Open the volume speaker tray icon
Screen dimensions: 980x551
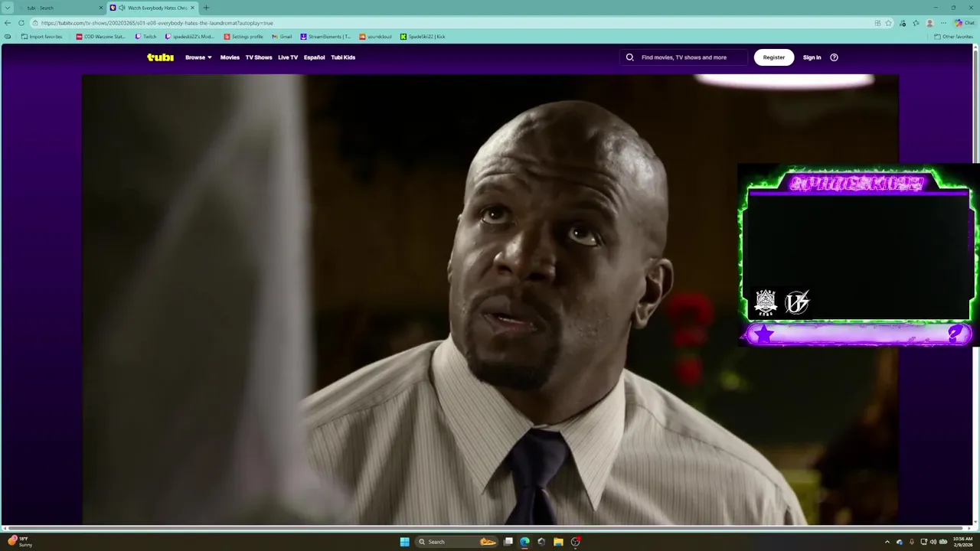[x=933, y=542]
